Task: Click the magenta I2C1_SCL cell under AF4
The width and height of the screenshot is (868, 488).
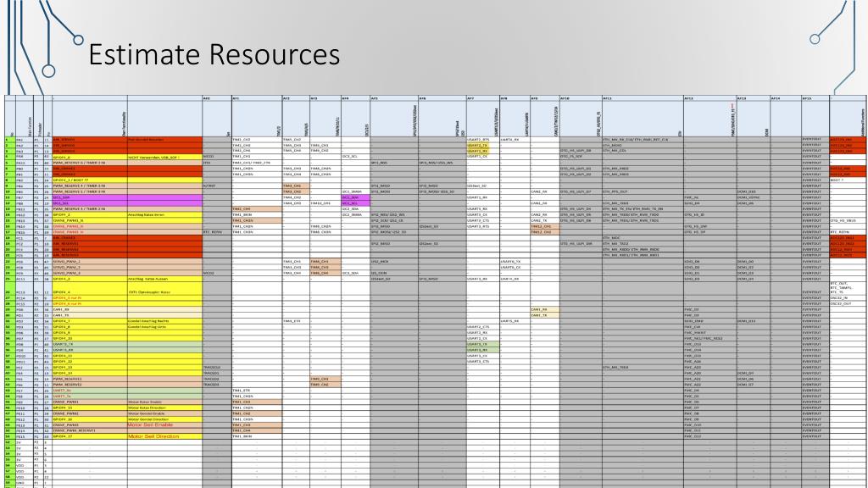Action: pos(355,203)
